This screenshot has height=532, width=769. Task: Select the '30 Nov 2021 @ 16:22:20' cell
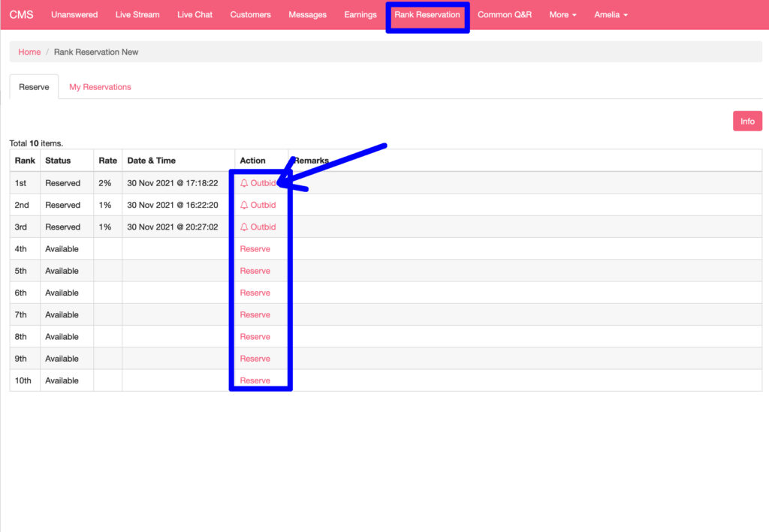tap(173, 206)
